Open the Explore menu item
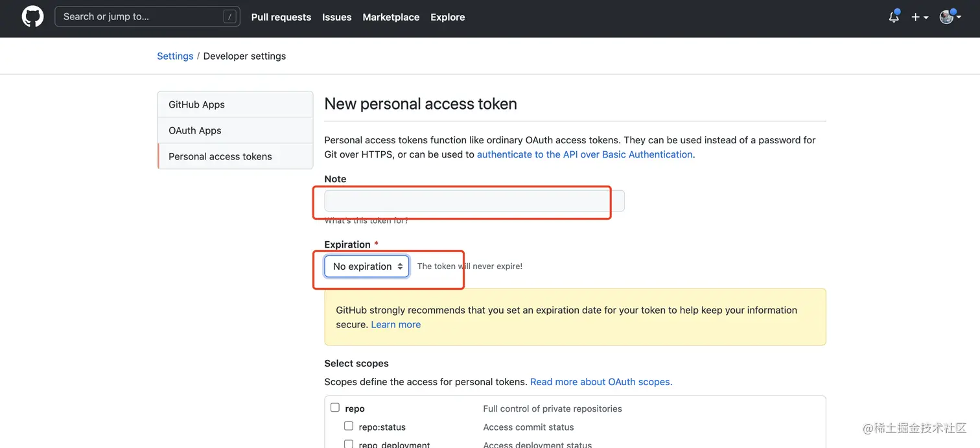 (x=448, y=18)
